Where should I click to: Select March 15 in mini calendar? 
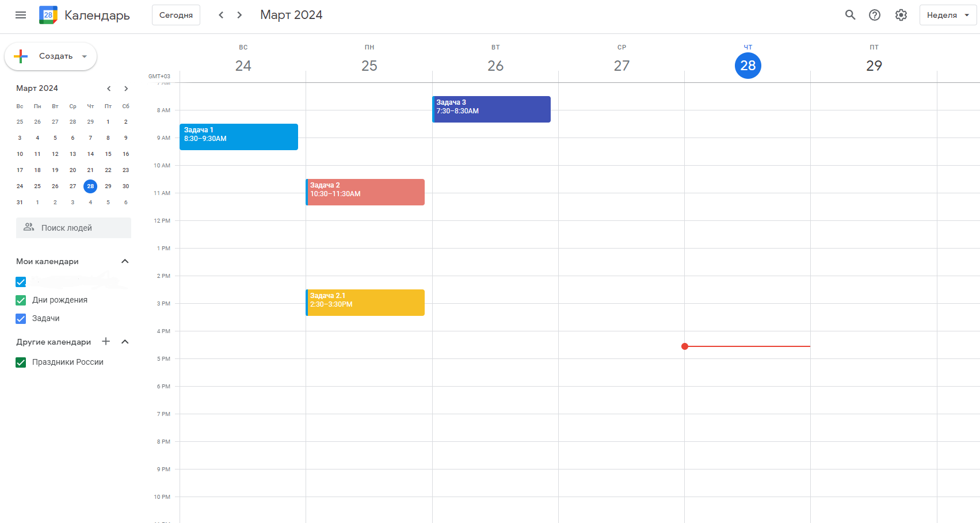point(108,154)
